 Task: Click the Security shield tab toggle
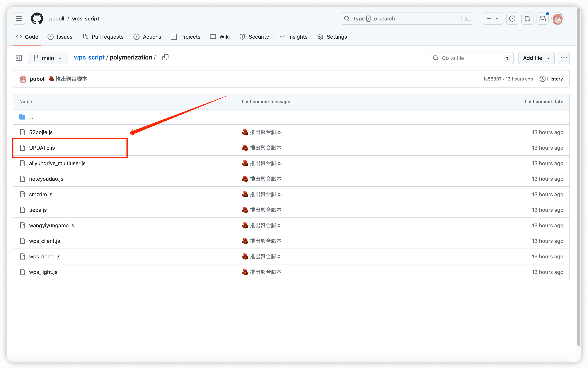[254, 37]
